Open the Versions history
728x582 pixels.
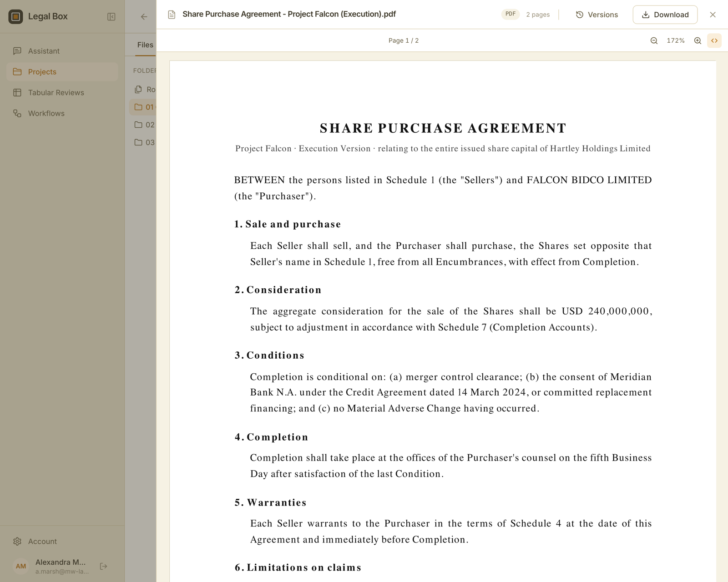click(597, 15)
